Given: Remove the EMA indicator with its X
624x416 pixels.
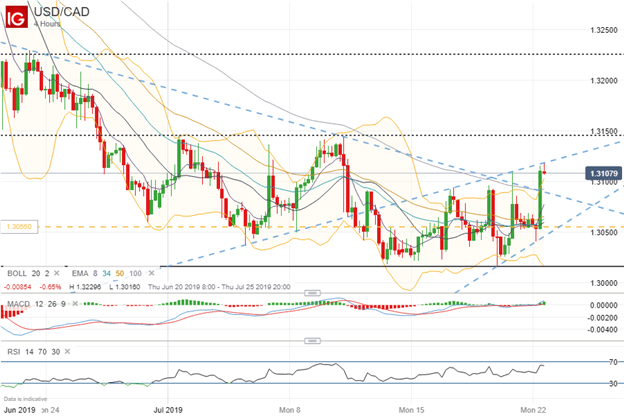Looking at the screenshot, I should [x=151, y=273].
